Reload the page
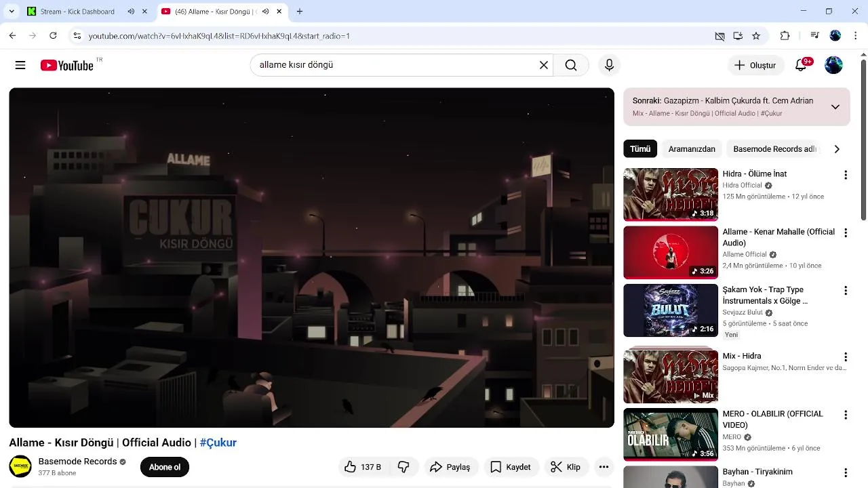Screen dimensions: 868x488 (x=53, y=36)
